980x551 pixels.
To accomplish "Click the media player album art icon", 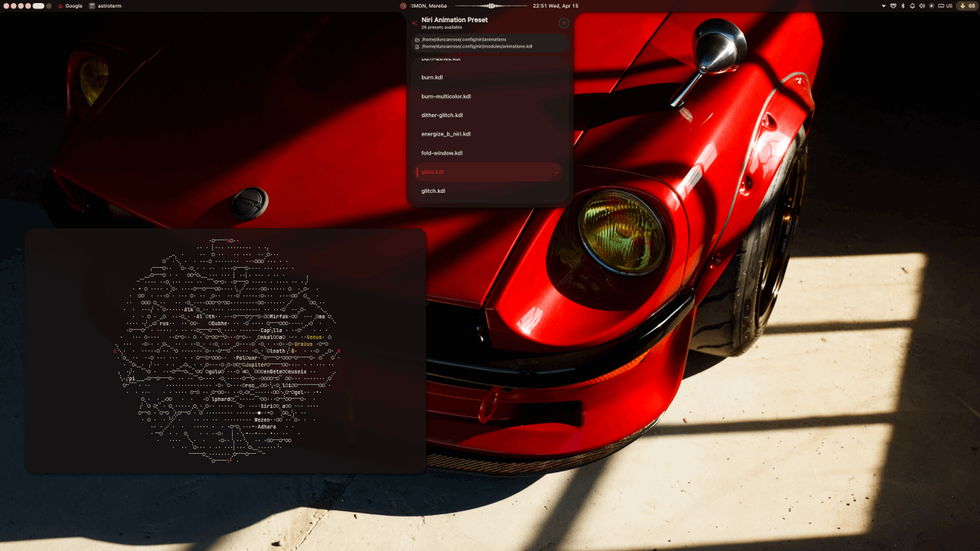I will pyautogui.click(x=403, y=6).
